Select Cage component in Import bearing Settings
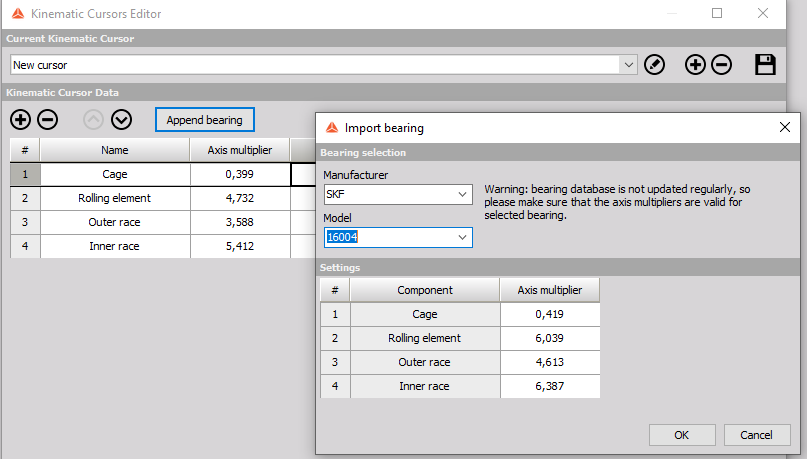The width and height of the screenshot is (807, 459). pos(425,314)
